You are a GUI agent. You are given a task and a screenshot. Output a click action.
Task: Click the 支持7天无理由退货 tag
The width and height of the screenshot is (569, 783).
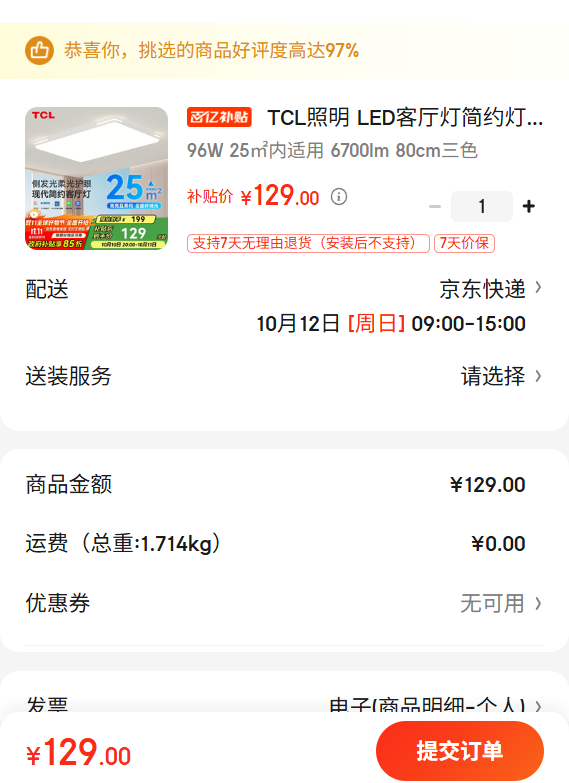tap(308, 243)
